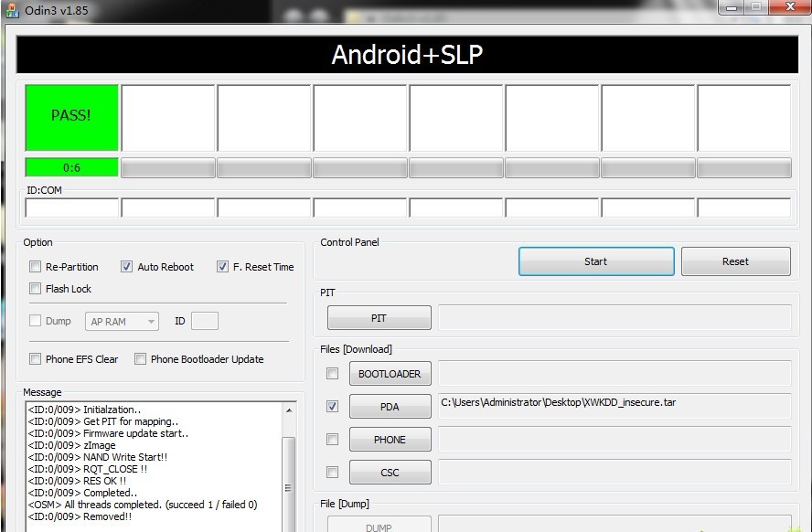
Task: Tick the checkbox beside BOOTLOADER
Action: 333,374
